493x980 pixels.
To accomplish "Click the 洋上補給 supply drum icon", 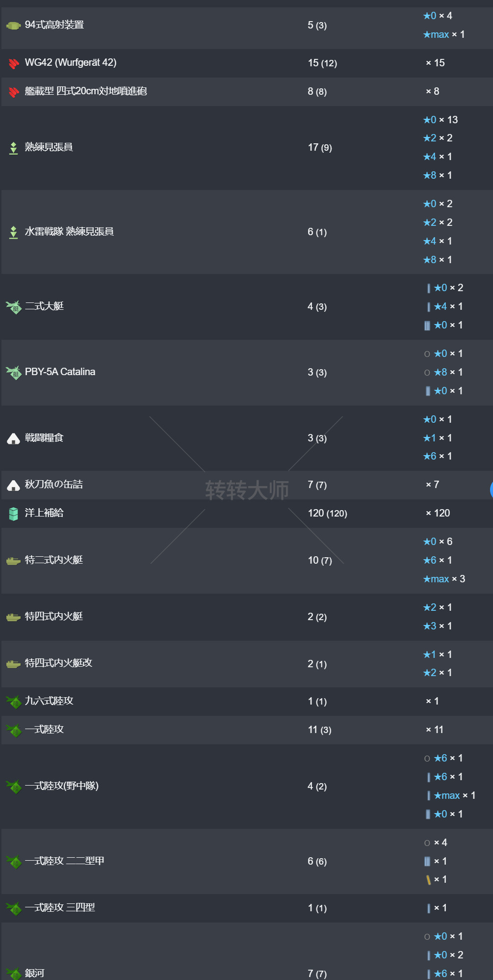I will coord(13,514).
